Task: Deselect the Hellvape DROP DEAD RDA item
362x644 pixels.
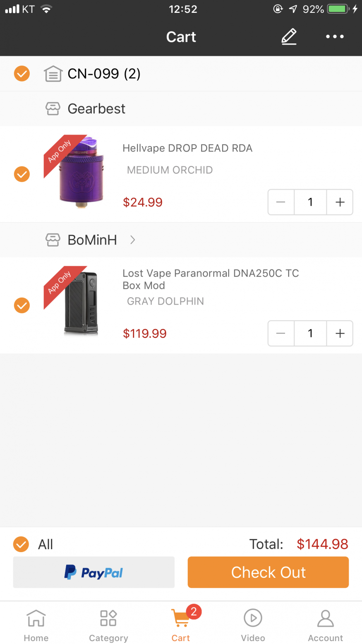Action: pyautogui.click(x=22, y=174)
